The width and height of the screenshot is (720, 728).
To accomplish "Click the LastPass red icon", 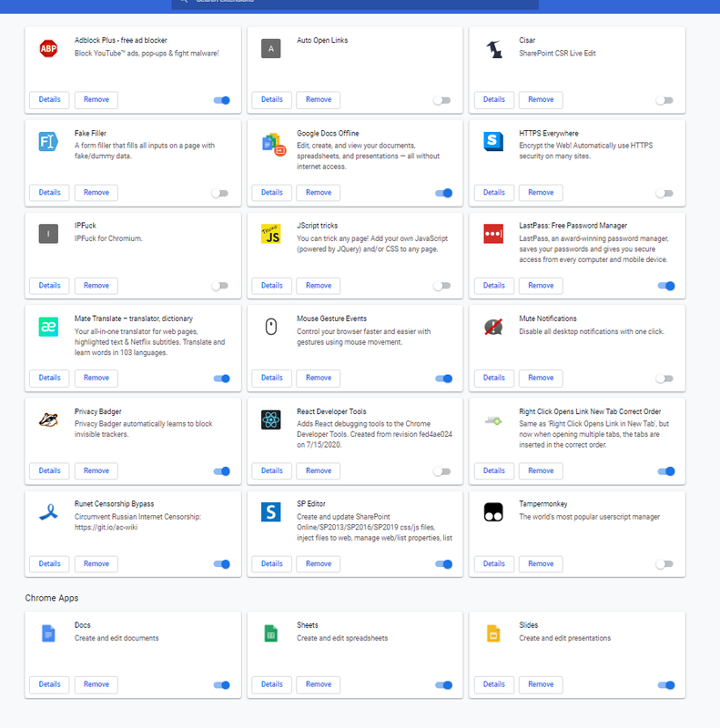I will pyautogui.click(x=493, y=234).
